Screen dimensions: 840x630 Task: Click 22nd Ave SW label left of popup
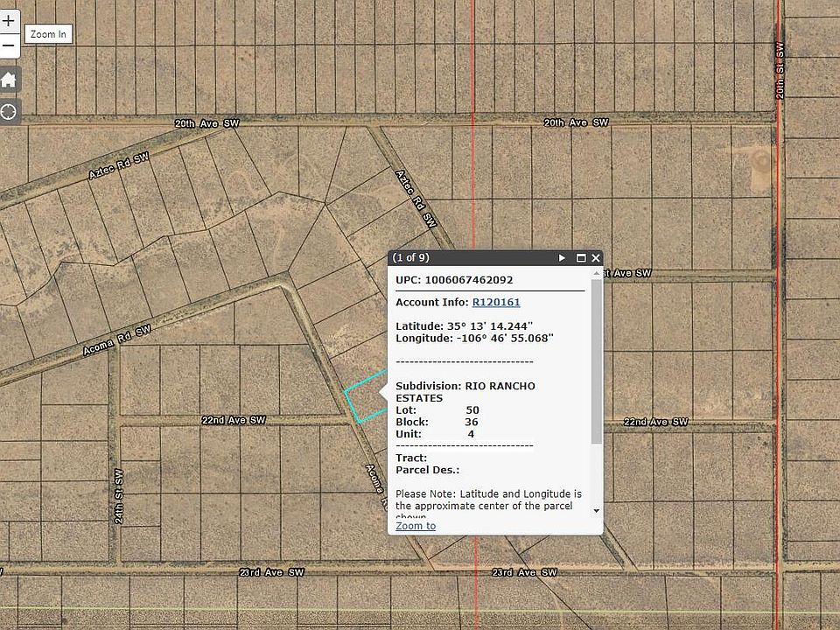234,420
